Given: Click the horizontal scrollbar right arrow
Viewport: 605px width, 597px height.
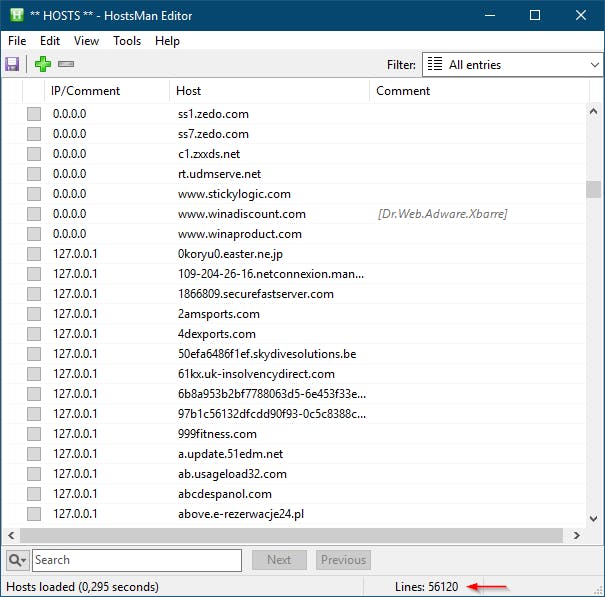Looking at the screenshot, I should (x=576, y=535).
